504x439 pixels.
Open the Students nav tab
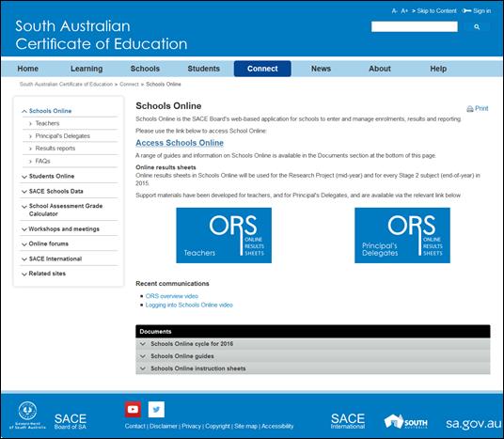click(x=203, y=69)
